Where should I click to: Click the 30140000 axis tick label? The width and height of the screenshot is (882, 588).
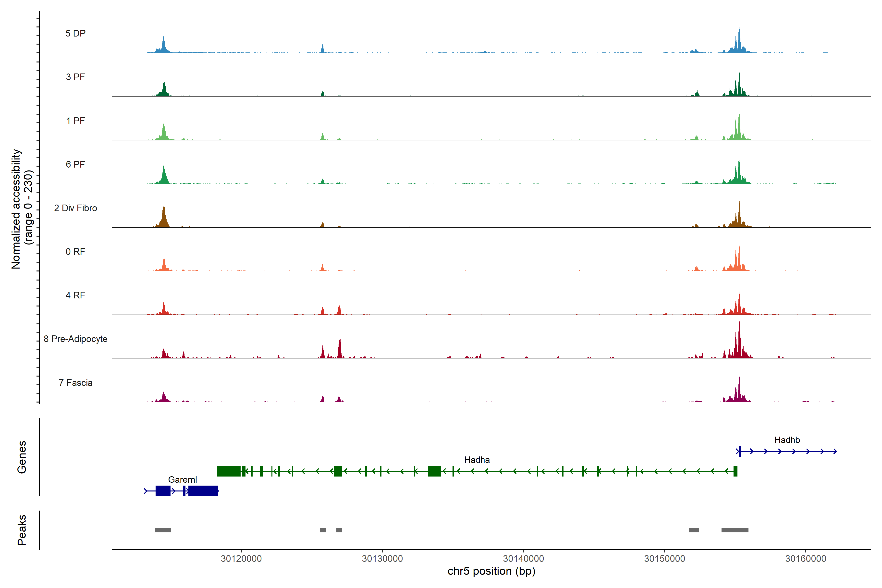(x=523, y=559)
